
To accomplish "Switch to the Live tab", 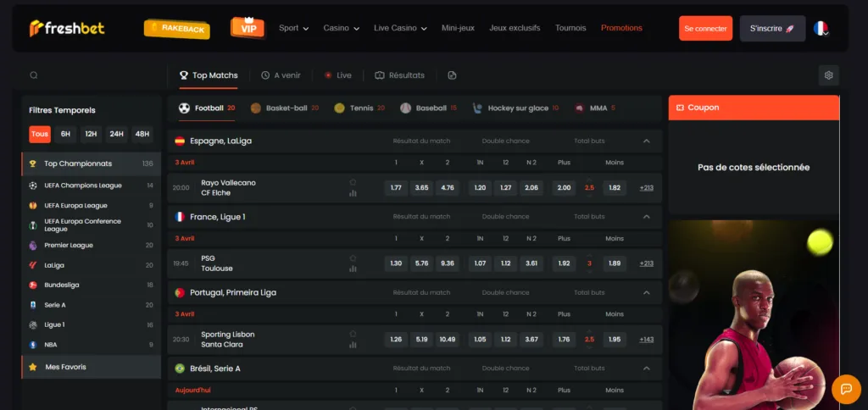I will [x=337, y=75].
